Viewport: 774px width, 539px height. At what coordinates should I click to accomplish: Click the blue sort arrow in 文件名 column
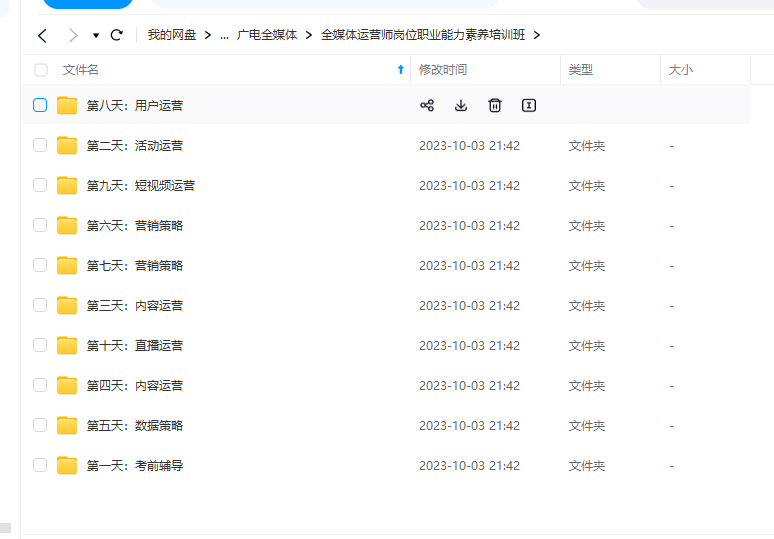[x=401, y=70]
